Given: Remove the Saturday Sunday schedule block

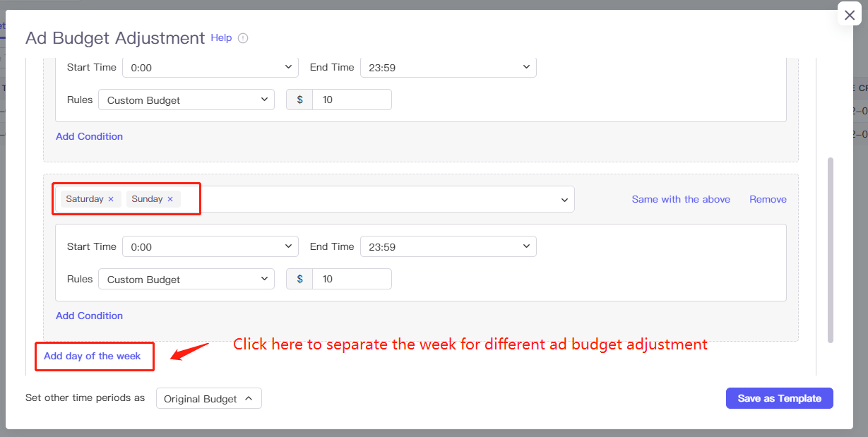Looking at the screenshot, I should 768,199.
